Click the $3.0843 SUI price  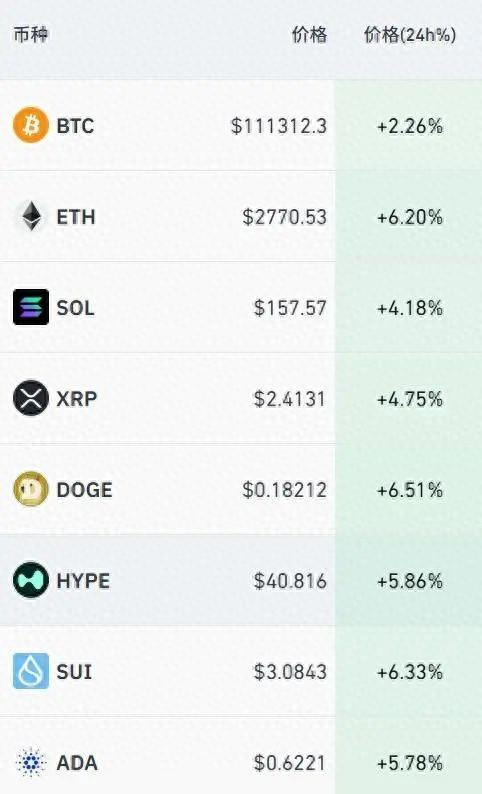(290, 671)
